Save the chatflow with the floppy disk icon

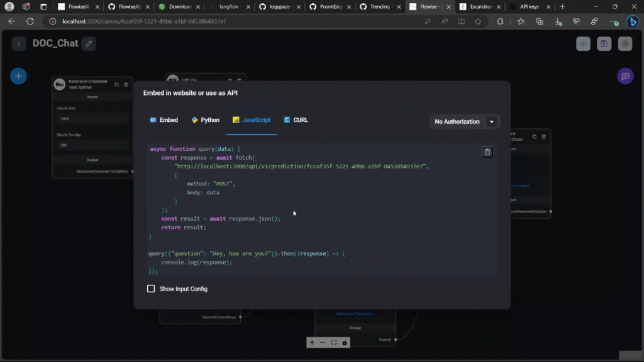point(604,44)
